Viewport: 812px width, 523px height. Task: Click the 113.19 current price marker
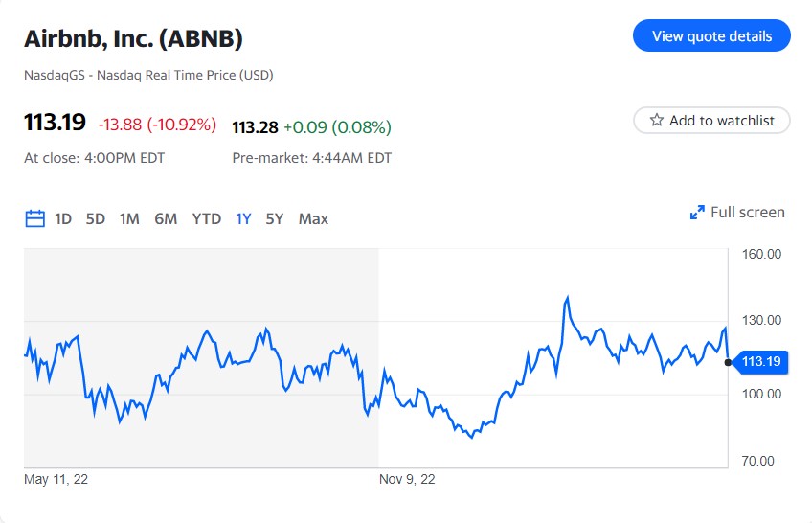coord(760,361)
